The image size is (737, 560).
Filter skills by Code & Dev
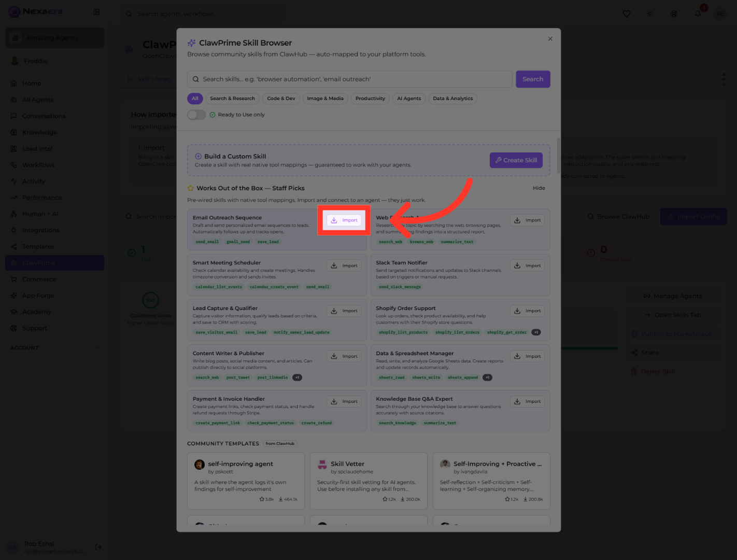(x=281, y=99)
